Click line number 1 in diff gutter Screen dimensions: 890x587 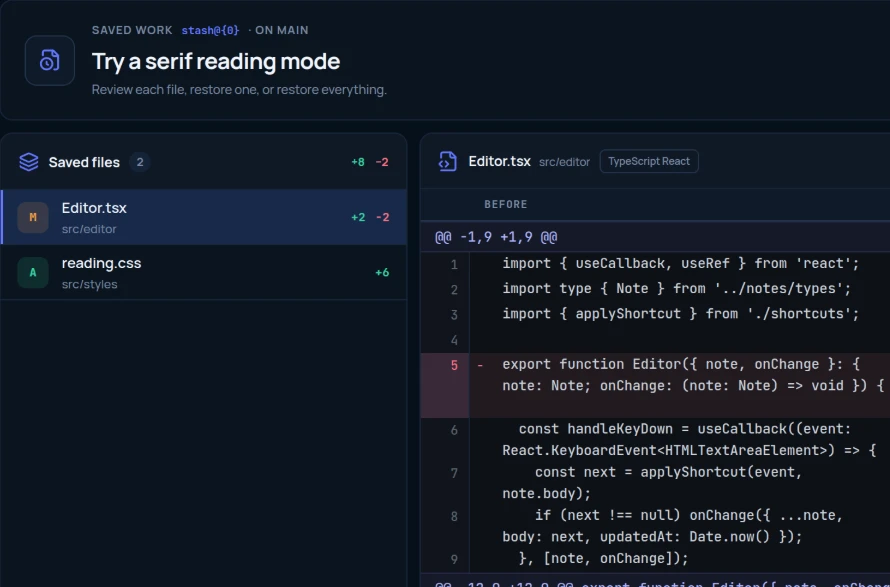(x=454, y=265)
